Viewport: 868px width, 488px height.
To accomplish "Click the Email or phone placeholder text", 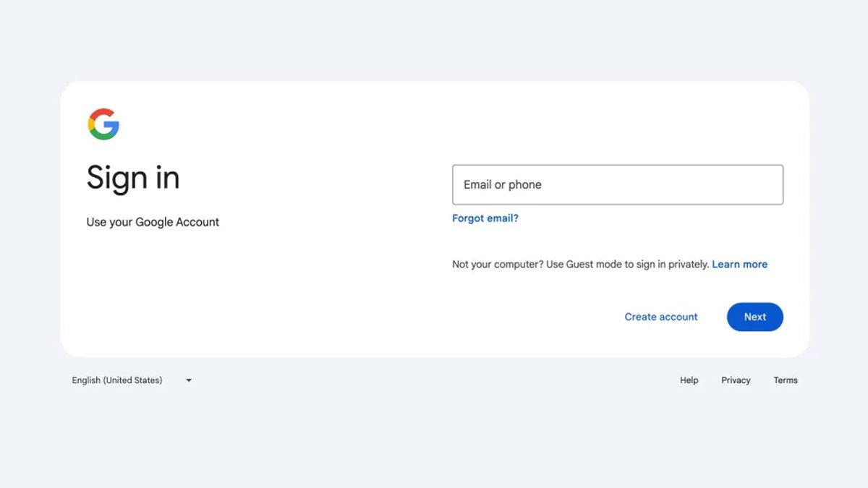I will pos(502,184).
